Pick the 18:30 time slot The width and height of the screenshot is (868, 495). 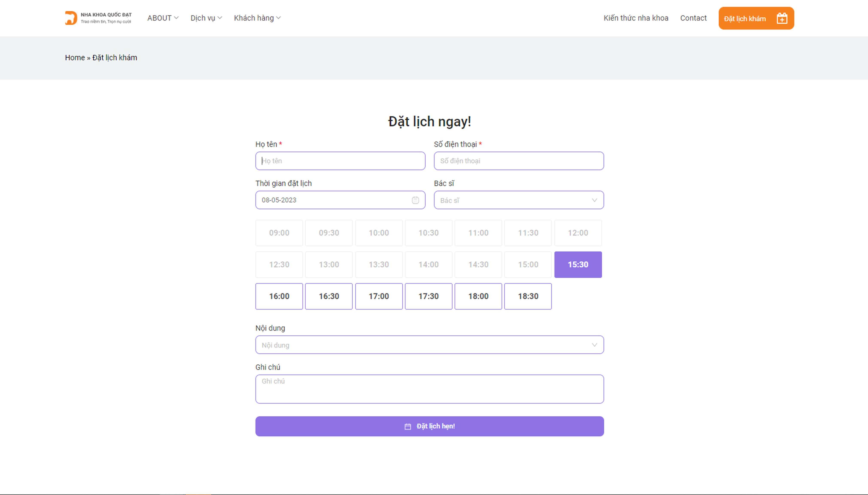click(528, 296)
